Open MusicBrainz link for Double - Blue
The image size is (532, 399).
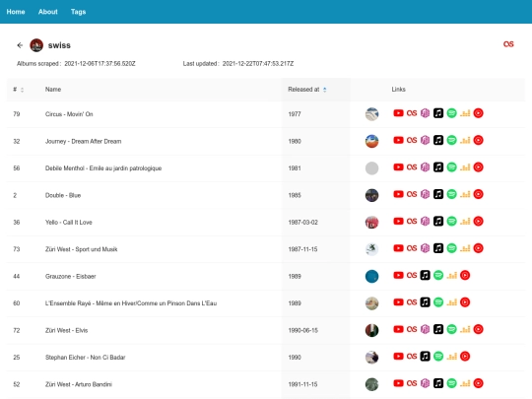coord(426,194)
